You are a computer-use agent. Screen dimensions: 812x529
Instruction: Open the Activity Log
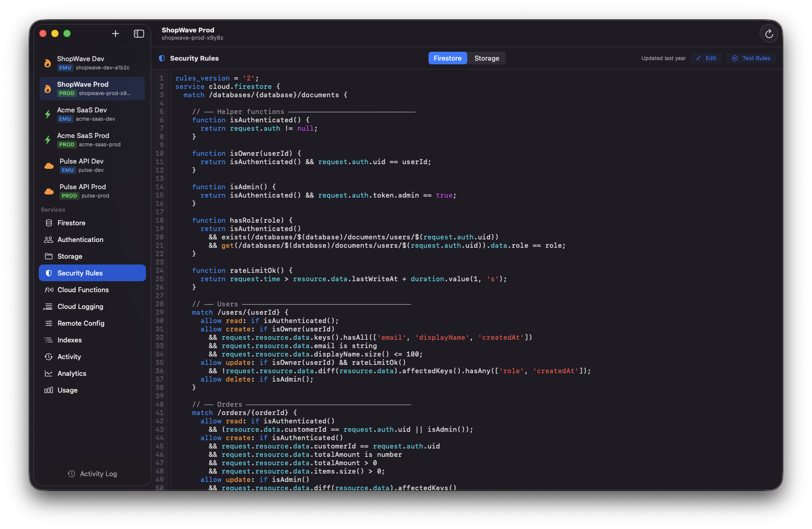point(92,474)
